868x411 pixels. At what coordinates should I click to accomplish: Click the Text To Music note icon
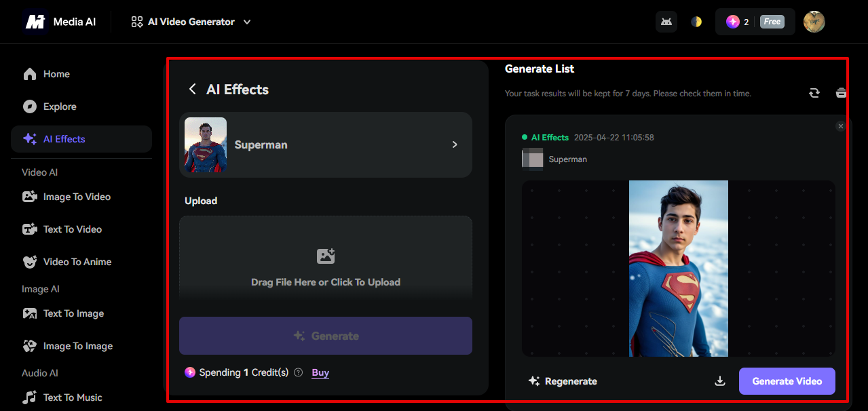30,397
